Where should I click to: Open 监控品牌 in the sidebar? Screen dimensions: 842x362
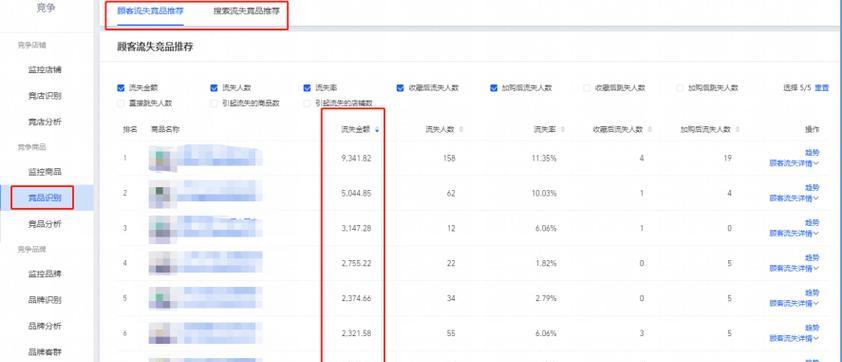click(x=45, y=274)
